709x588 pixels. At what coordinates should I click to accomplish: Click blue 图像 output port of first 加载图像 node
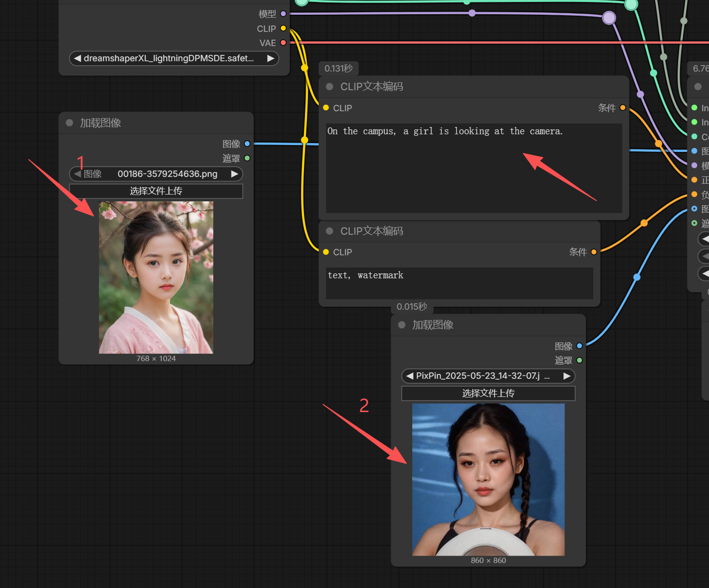tap(247, 144)
